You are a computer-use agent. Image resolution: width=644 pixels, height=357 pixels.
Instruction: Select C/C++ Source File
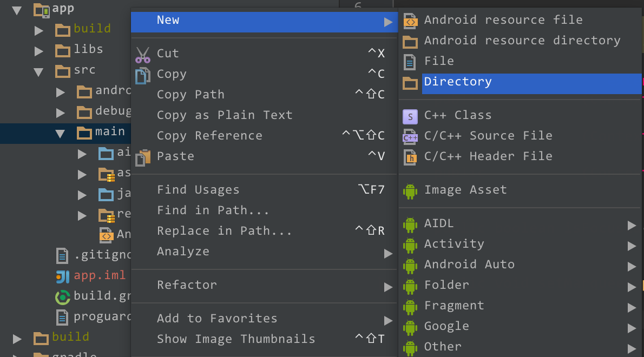pos(521,136)
